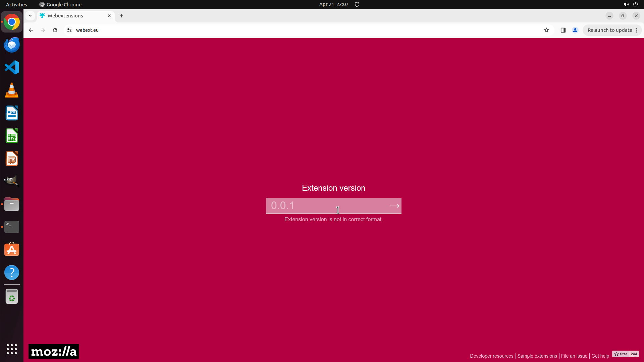Reload the webext.eu page
The image size is (644, 362).
click(x=55, y=30)
